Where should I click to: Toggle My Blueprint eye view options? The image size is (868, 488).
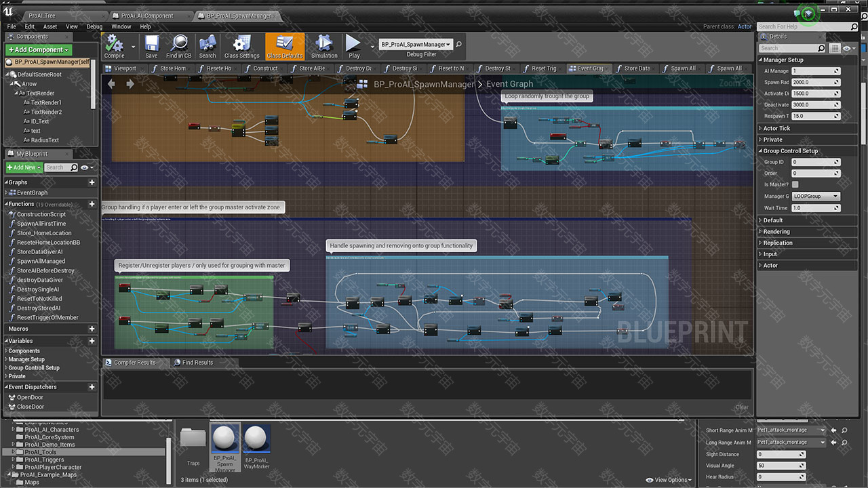pyautogui.click(x=86, y=167)
